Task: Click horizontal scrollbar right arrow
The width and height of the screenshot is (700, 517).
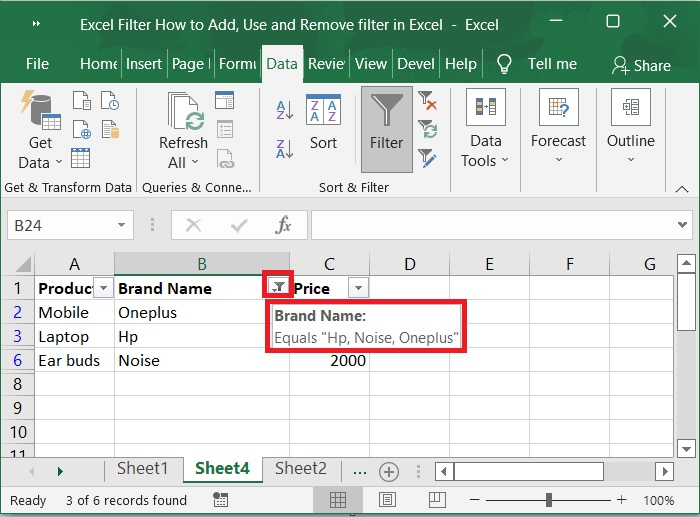Action: pyautogui.click(x=665, y=471)
